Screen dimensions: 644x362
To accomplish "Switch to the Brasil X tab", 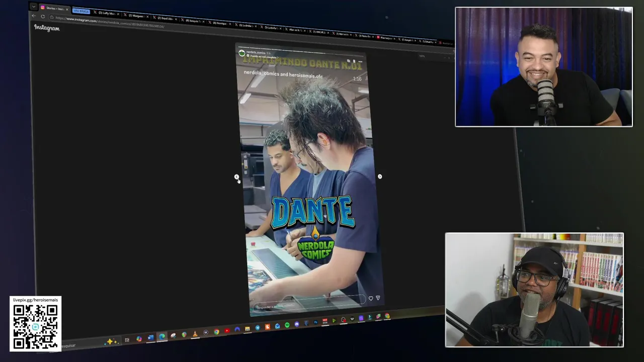I will (165, 18).
